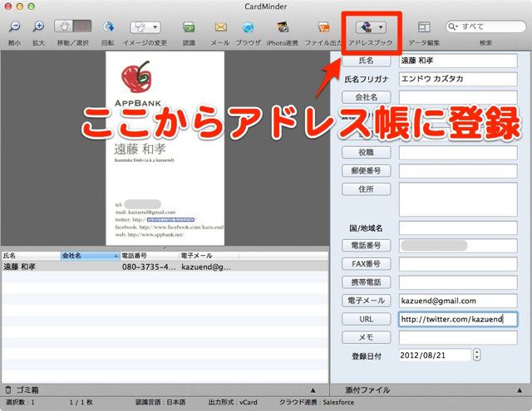Click email cell kazuend@g... in the list
Image resolution: width=532 pixels, height=411 pixels.
pyautogui.click(x=206, y=267)
